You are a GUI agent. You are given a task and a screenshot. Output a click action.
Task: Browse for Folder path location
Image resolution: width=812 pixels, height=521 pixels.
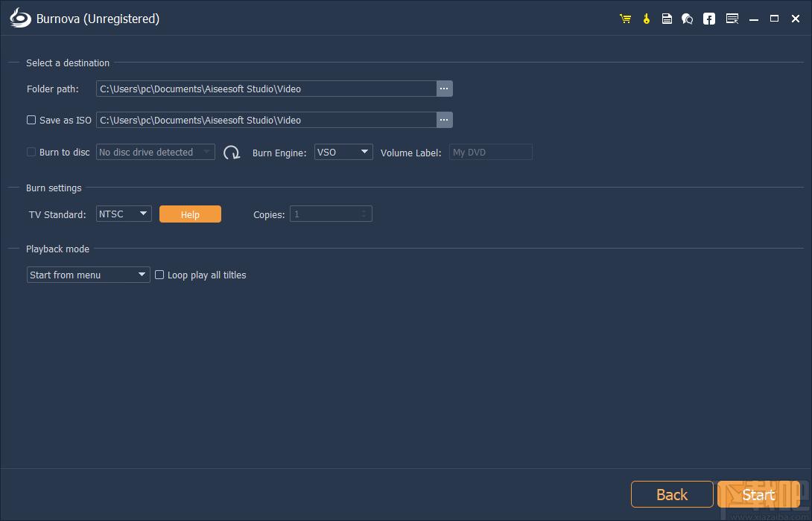tap(444, 89)
